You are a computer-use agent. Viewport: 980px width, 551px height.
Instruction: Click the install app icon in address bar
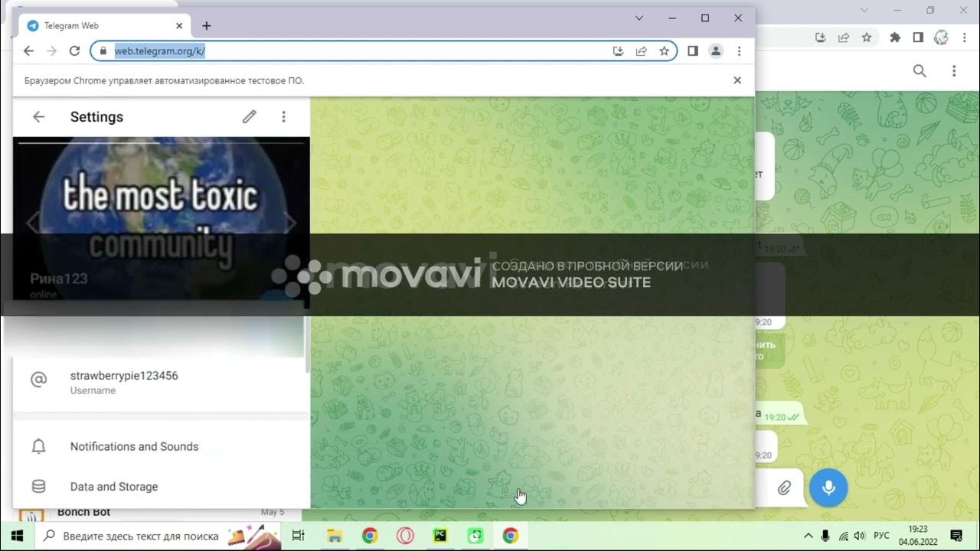coord(619,51)
